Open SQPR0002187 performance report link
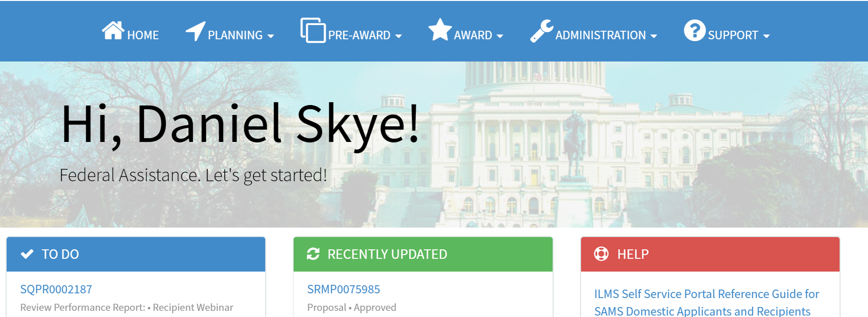This screenshot has height=317, width=868. click(56, 289)
